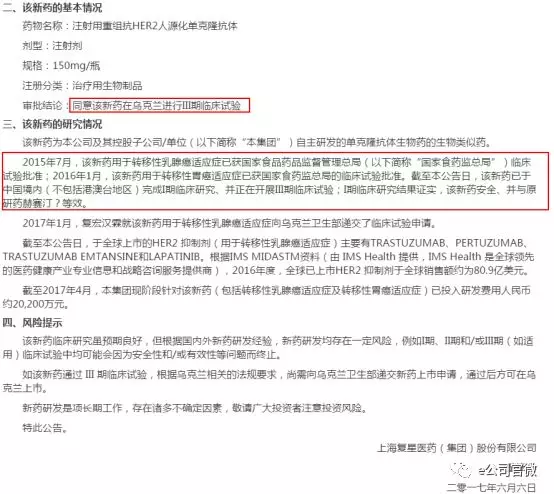Click the red-boxed 同意该新药在乌克兰进行III期临床试验 conclusion
Image resolution: width=554 pixels, height=494 pixels.
coord(159,105)
